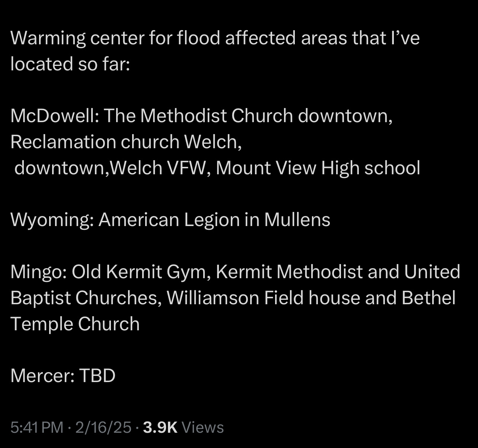Click the "TBD" text after Mercer

97,375
